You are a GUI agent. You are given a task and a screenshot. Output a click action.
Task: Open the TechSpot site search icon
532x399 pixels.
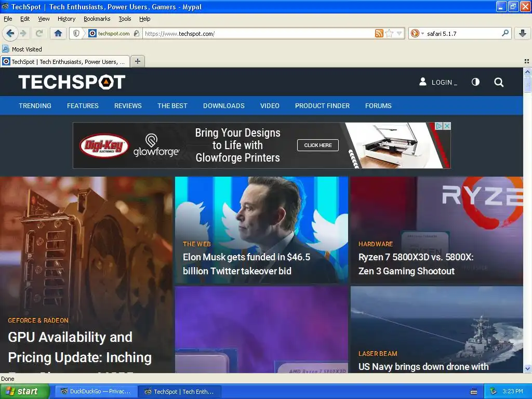(499, 82)
